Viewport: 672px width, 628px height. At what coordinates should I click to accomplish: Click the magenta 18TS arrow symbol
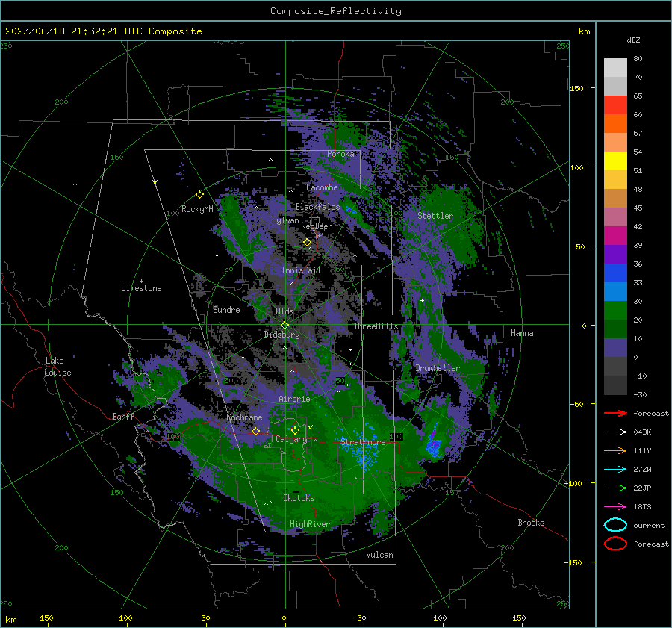click(x=615, y=507)
